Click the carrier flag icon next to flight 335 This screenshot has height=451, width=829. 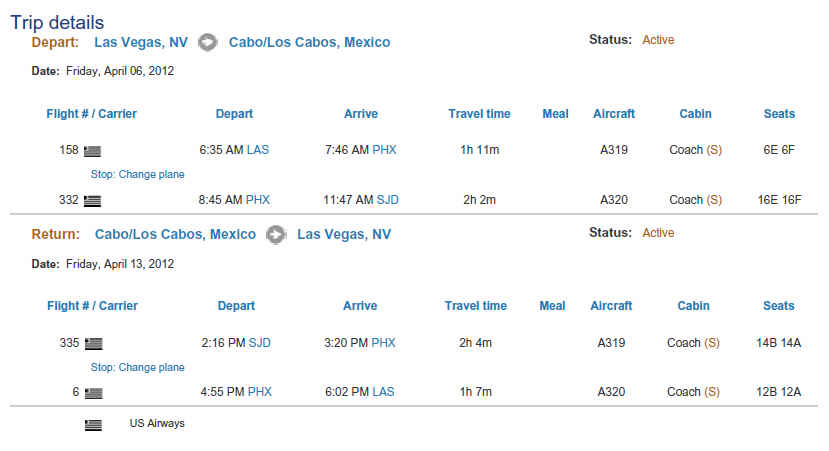[94, 344]
